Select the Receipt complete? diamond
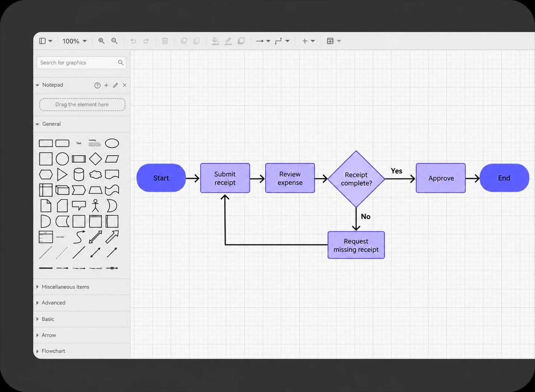Screen dimensions: 535x392 [x=356, y=179]
